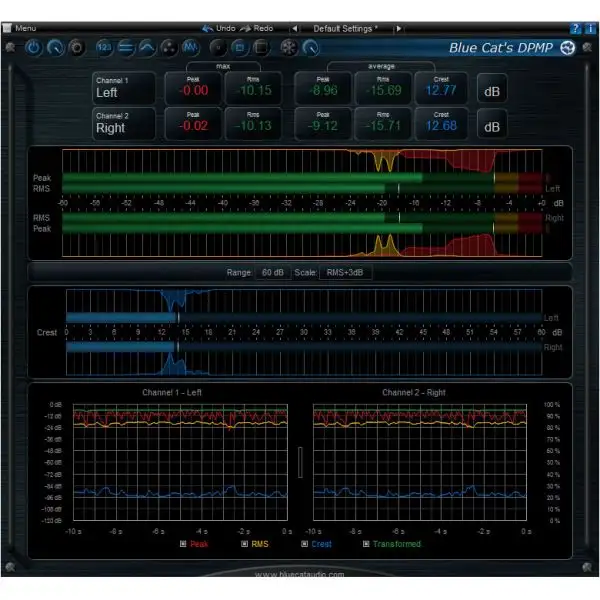Open the Default Settings preset list
This screenshot has height=600, width=600.
click(345, 28)
